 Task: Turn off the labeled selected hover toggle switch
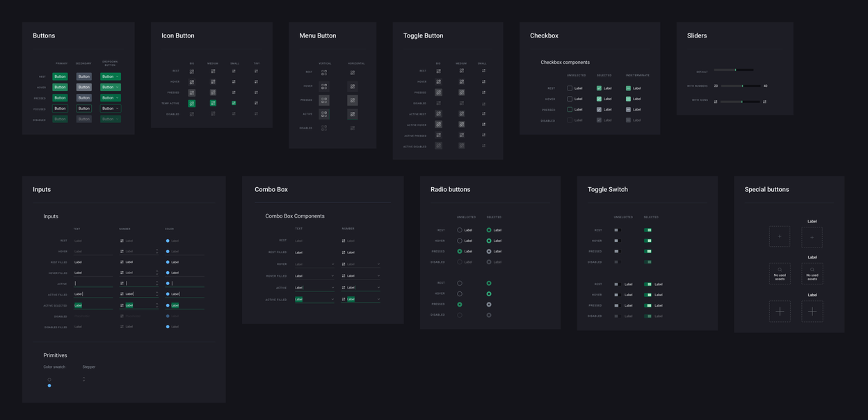coord(648,295)
